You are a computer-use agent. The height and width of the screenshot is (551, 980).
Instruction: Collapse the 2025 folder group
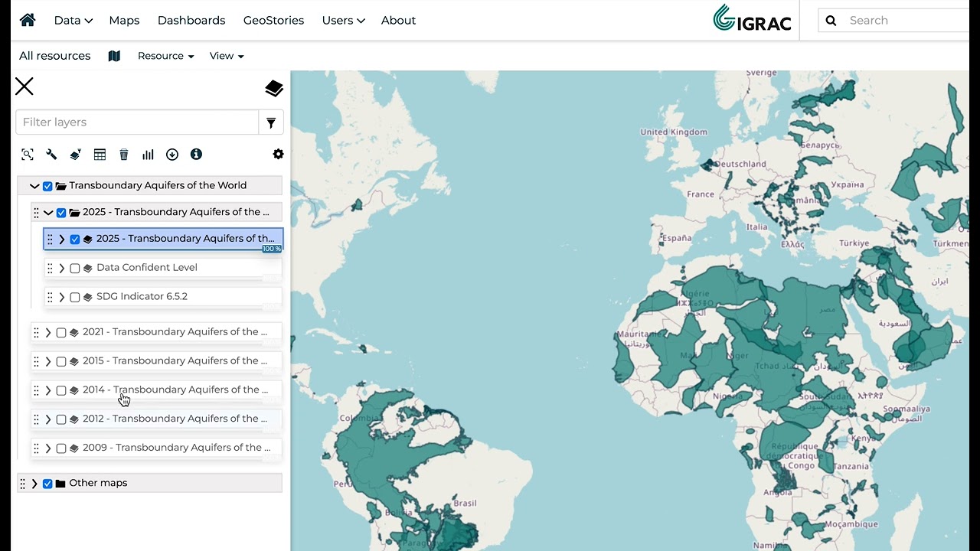click(x=48, y=213)
